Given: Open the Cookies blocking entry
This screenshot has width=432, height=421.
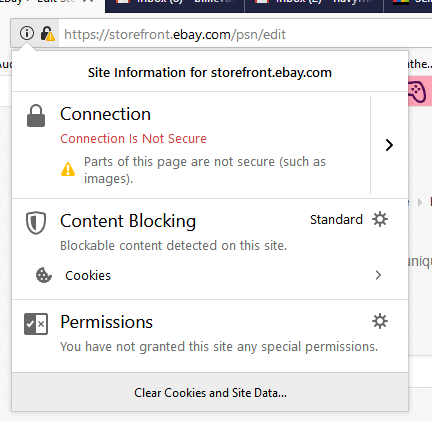Looking at the screenshot, I should click(x=210, y=275).
